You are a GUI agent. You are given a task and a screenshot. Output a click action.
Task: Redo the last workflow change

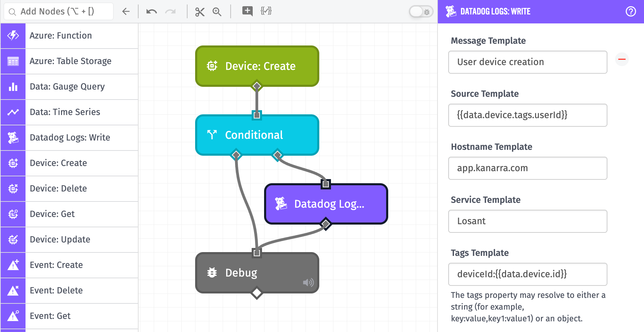coord(170,11)
